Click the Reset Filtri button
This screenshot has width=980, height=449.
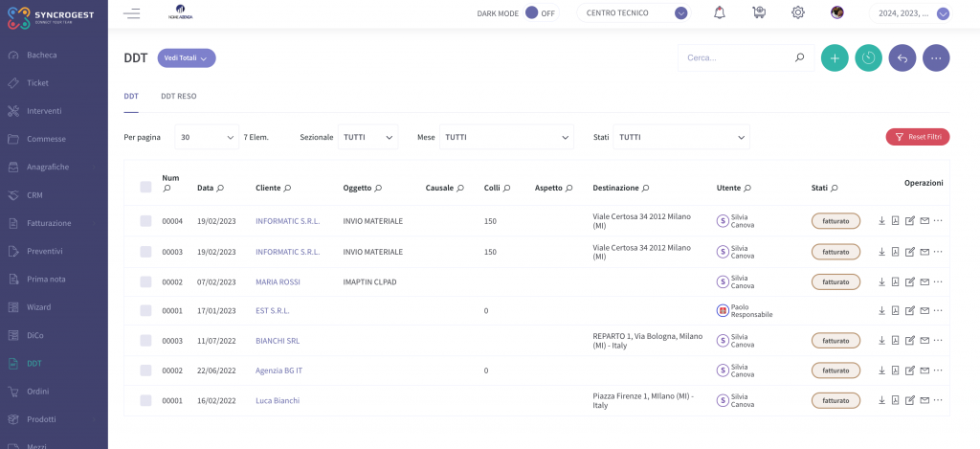tap(918, 137)
